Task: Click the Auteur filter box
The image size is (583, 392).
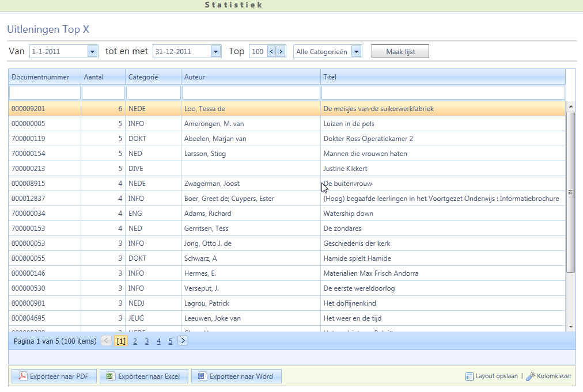Action: click(251, 93)
